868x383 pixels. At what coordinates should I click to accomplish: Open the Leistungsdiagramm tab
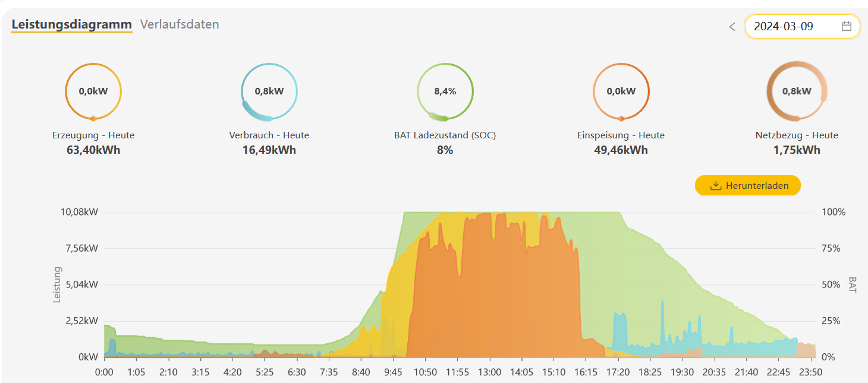[71, 24]
